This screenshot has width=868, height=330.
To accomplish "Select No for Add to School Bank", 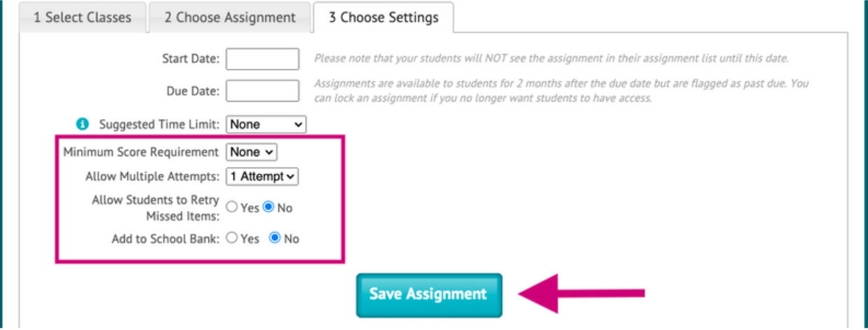I will pyautogui.click(x=275, y=238).
